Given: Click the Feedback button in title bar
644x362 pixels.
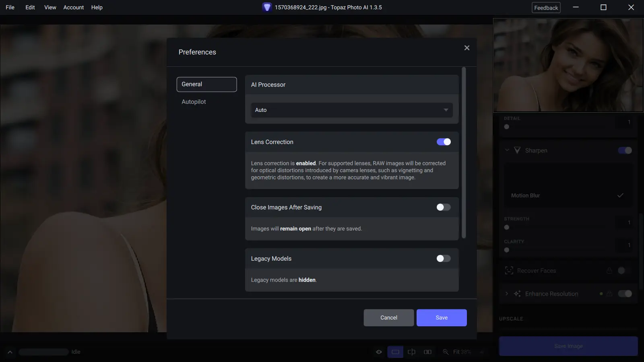Looking at the screenshot, I should pos(546,8).
